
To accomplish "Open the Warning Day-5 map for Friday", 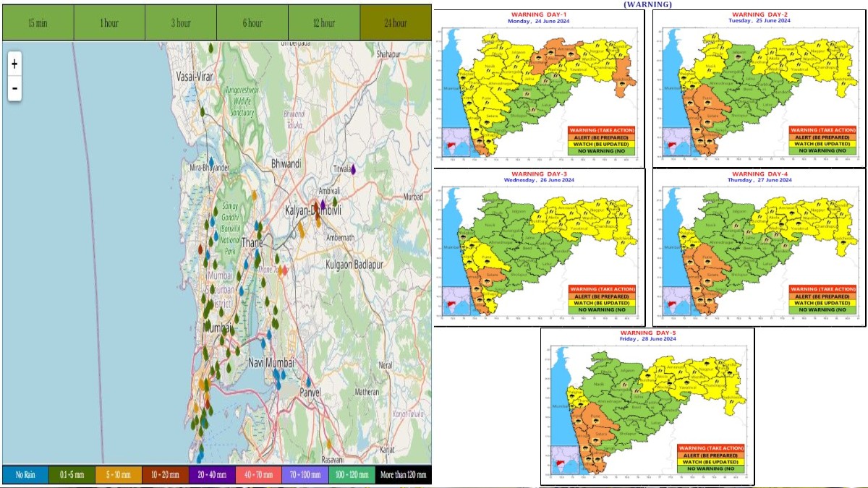I will point(647,406).
